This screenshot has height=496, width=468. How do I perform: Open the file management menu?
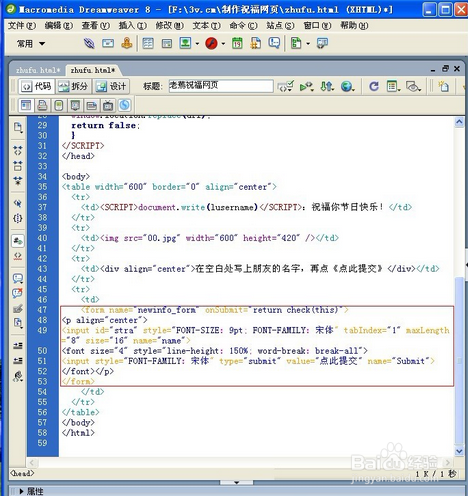(327, 87)
